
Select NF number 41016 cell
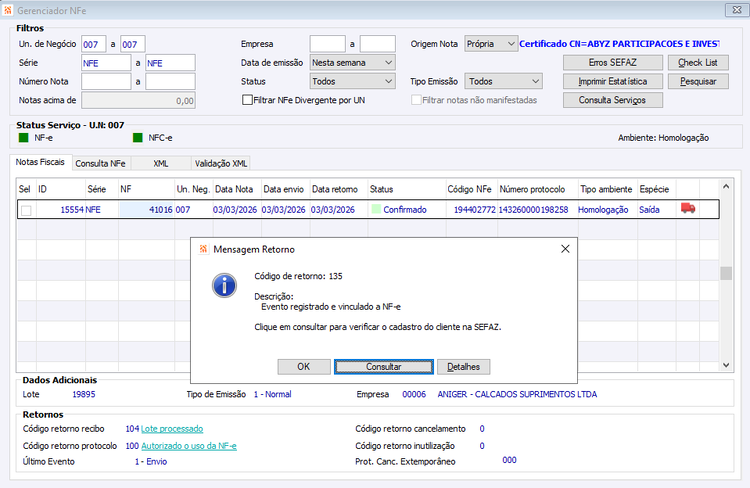point(146,210)
